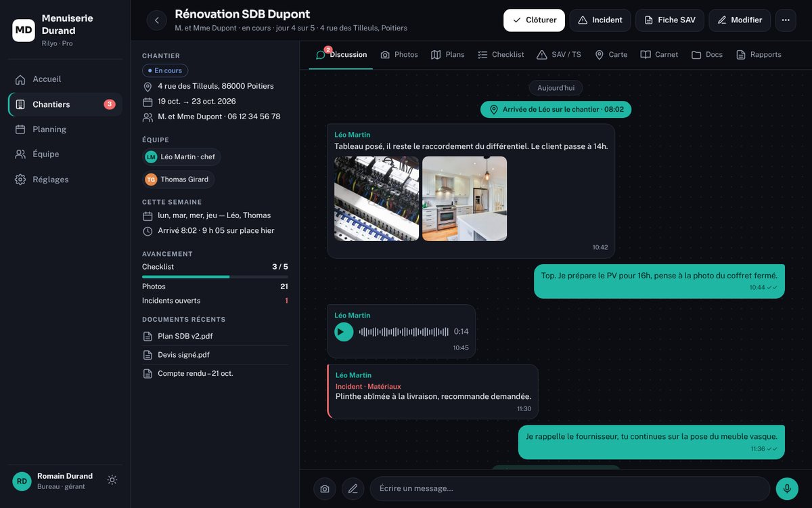Click the calendar icon beside the chantier dates
This screenshot has height=508, width=812.
pos(148,102)
